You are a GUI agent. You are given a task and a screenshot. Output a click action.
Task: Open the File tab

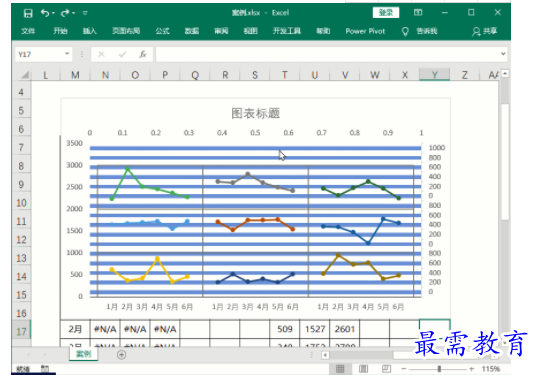coord(28,31)
